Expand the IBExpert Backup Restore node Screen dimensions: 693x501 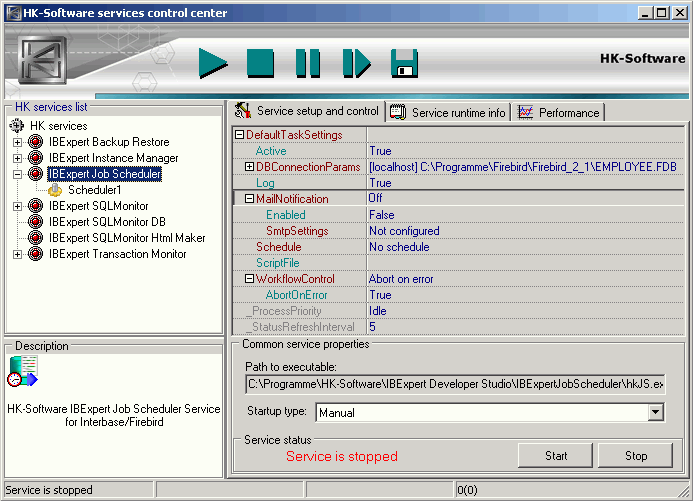point(17,142)
